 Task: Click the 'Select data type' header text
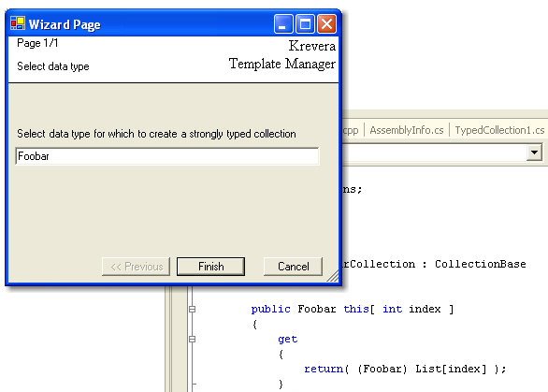(x=53, y=66)
